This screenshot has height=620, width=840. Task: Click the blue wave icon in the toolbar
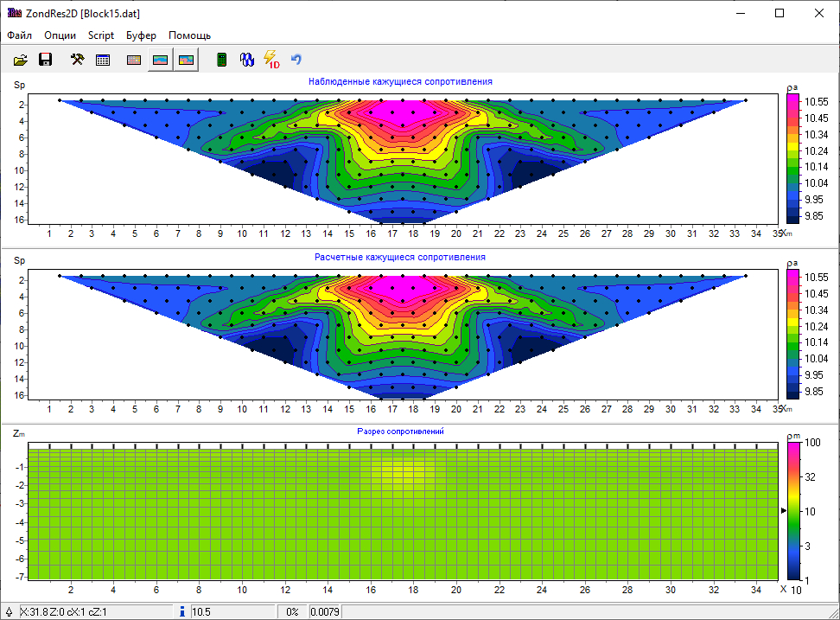[247, 60]
